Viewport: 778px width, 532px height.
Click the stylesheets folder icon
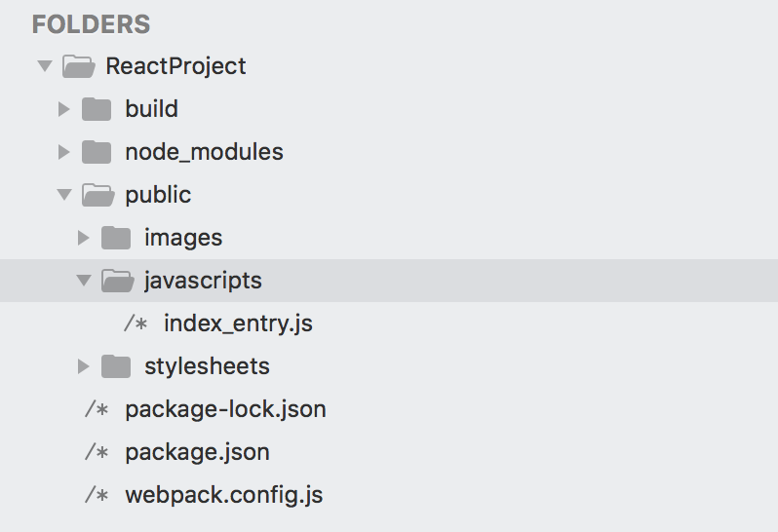[116, 366]
